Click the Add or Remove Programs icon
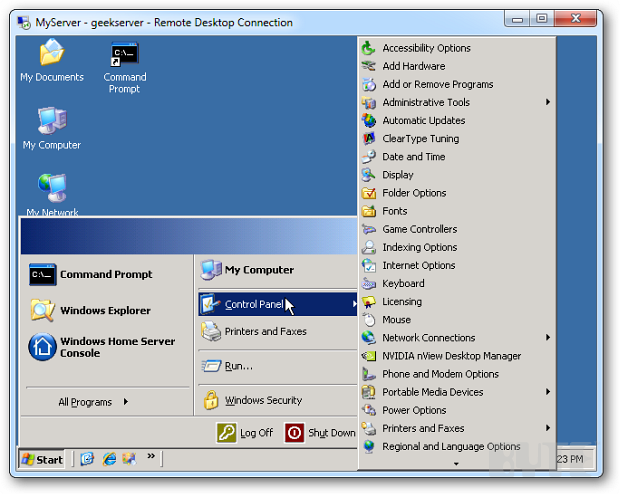The height and width of the screenshot is (494, 620). [x=369, y=84]
